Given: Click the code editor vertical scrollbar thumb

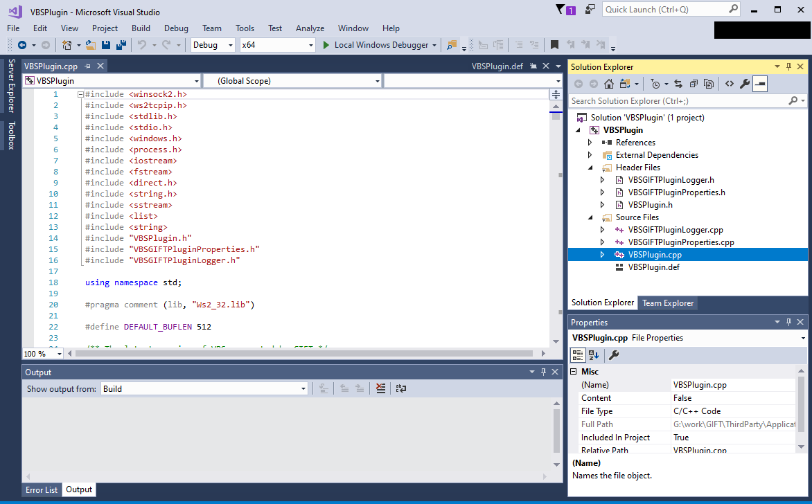Looking at the screenshot, I should tap(556, 116).
